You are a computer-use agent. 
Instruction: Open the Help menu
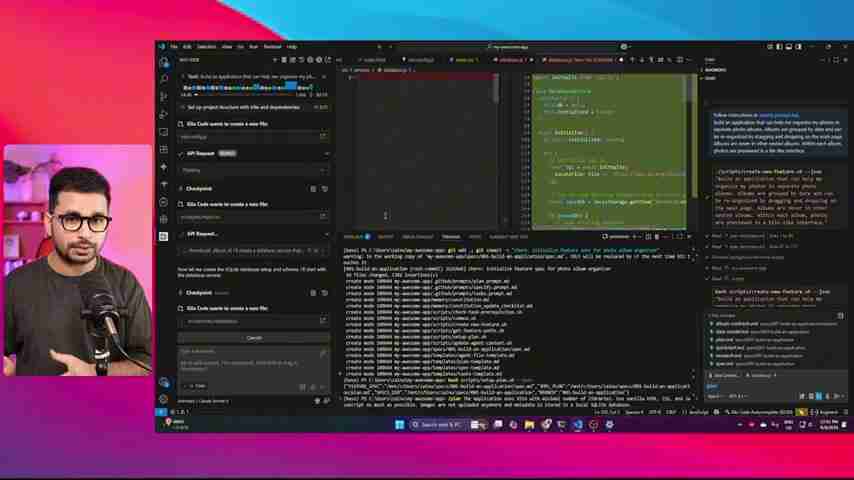tap(292, 47)
